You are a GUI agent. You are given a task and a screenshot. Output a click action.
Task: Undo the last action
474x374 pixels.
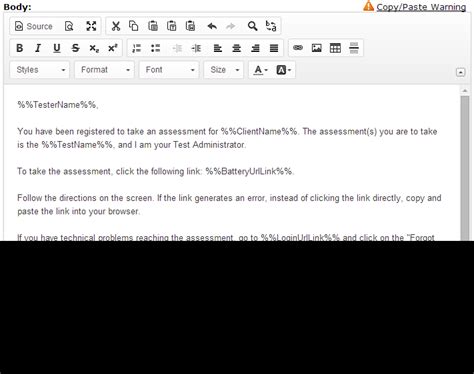click(212, 26)
